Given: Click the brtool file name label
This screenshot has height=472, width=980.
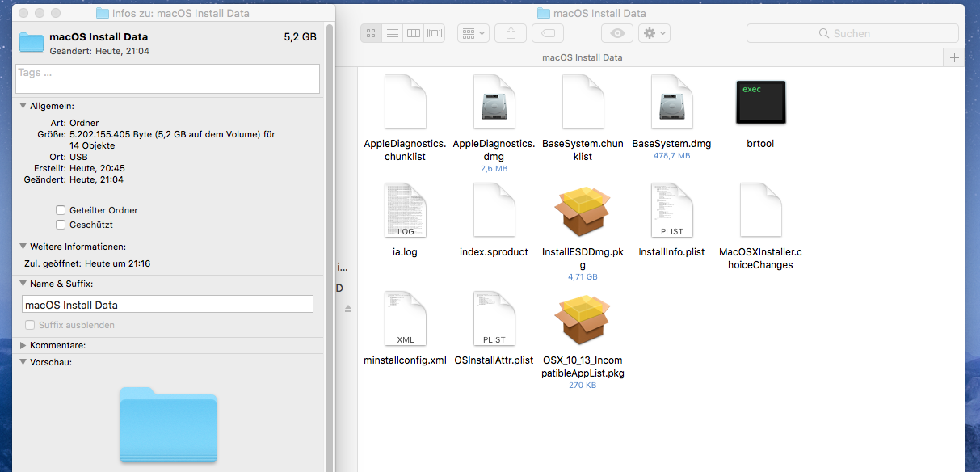Looking at the screenshot, I should pyautogui.click(x=760, y=144).
